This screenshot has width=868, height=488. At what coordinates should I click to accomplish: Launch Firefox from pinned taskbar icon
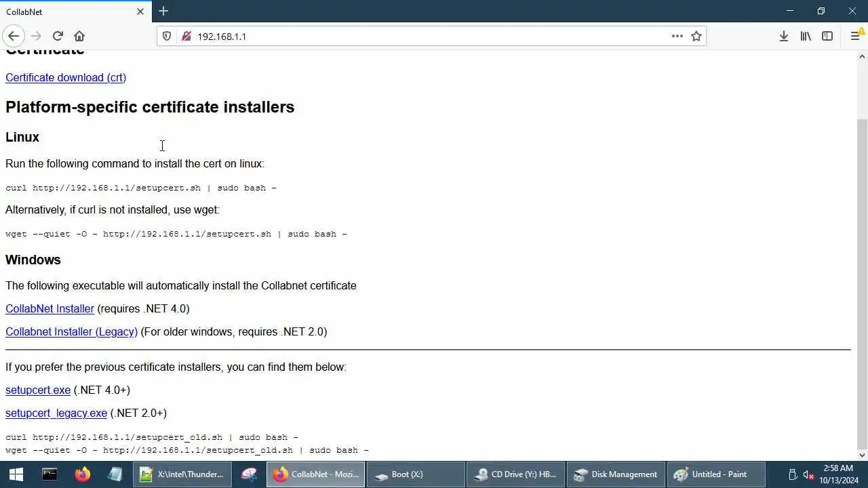(x=83, y=474)
